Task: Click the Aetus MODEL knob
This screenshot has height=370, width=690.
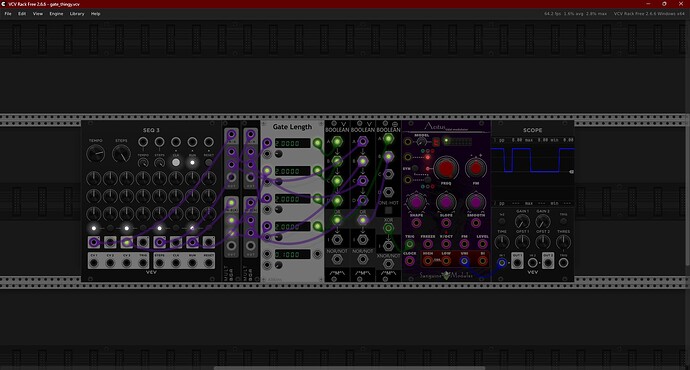Action: 421,142
